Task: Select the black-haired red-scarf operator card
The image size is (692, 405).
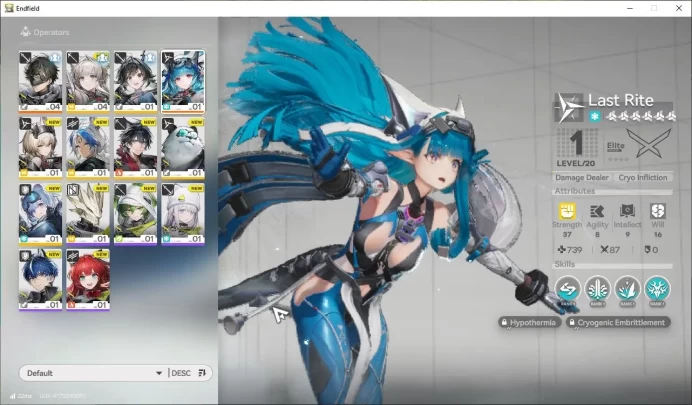Action: coord(135,147)
